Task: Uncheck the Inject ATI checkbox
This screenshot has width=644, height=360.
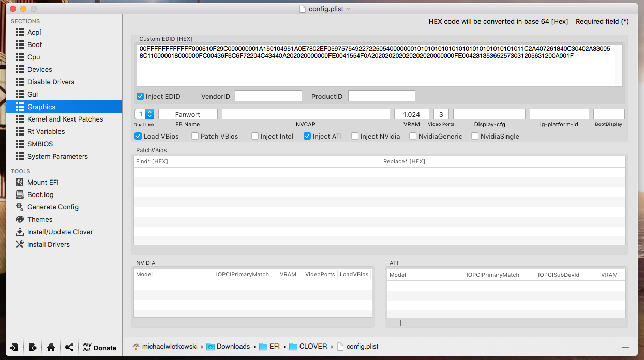Action: 307,137
